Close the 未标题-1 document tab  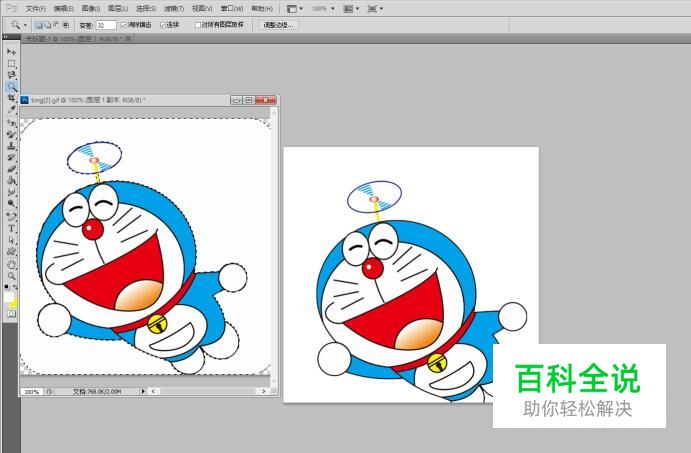point(128,39)
